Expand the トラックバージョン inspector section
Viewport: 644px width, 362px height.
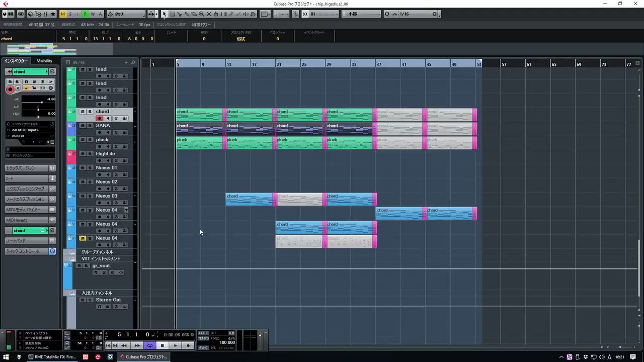(x=30, y=168)
